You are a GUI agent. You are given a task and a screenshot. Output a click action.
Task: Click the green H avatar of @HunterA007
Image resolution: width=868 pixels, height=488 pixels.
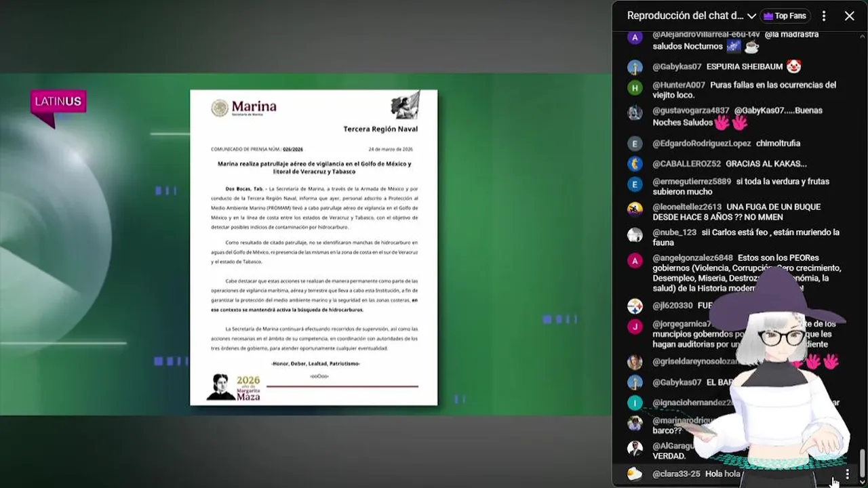[x=635, y=87]
